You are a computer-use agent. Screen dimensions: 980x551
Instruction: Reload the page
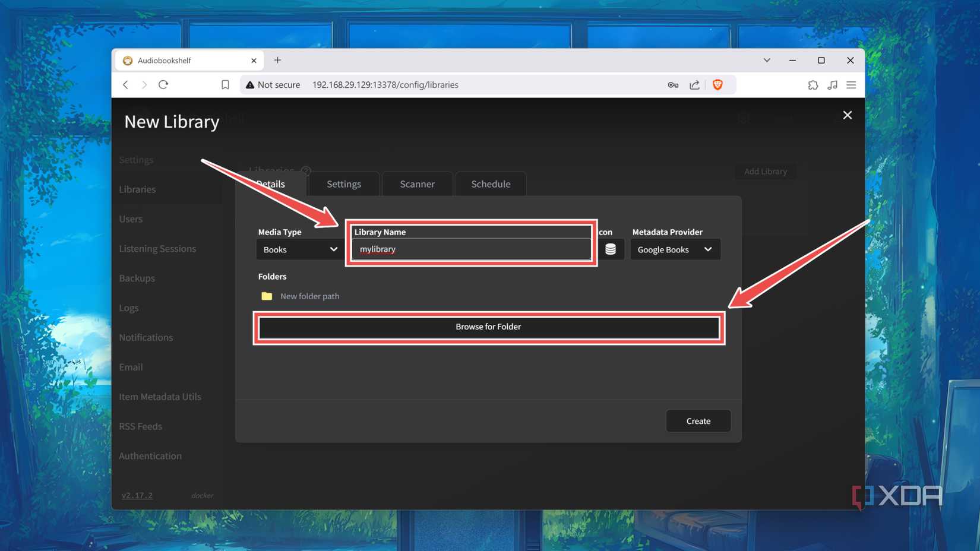(163, 84)
